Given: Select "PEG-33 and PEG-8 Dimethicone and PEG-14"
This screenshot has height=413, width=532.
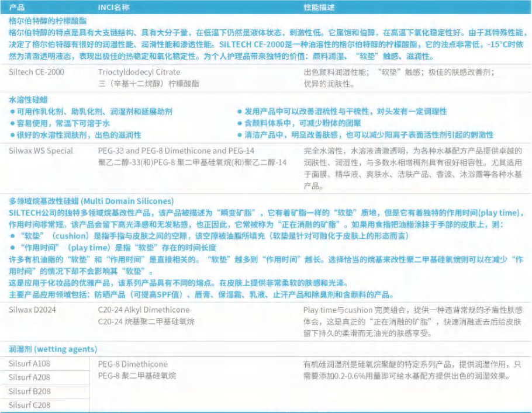Looking at the screenshot, I should point(176,151).
